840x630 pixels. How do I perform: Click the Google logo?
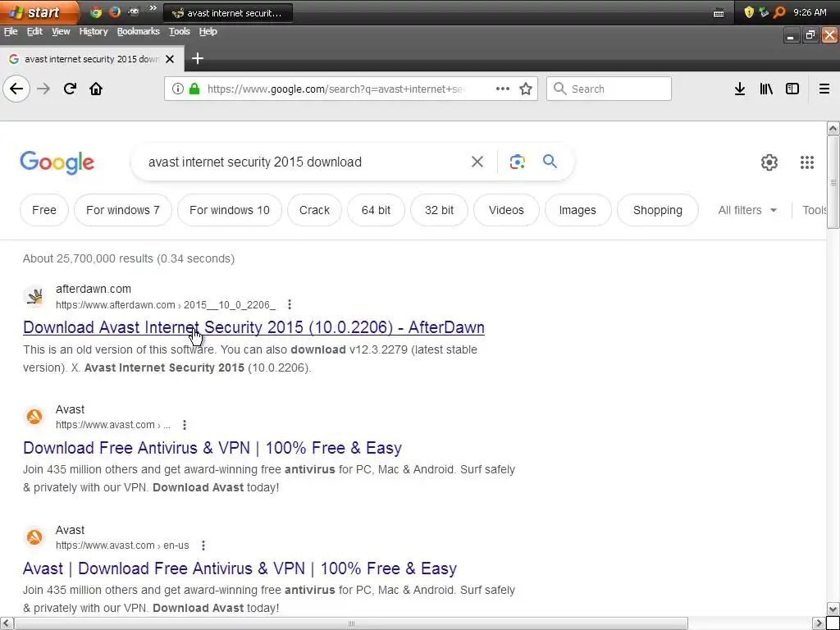pos(57,162)
